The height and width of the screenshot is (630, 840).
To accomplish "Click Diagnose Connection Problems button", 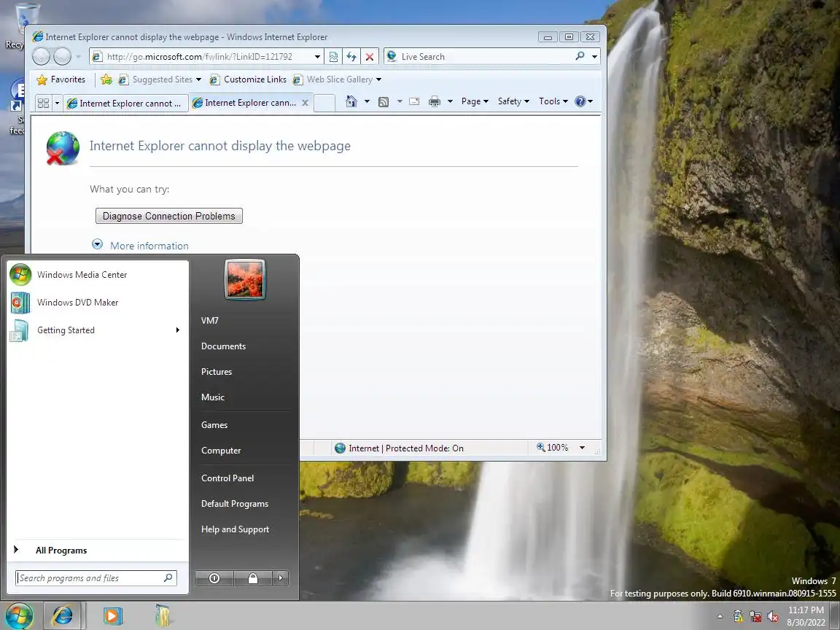I will tap(168, 216).
